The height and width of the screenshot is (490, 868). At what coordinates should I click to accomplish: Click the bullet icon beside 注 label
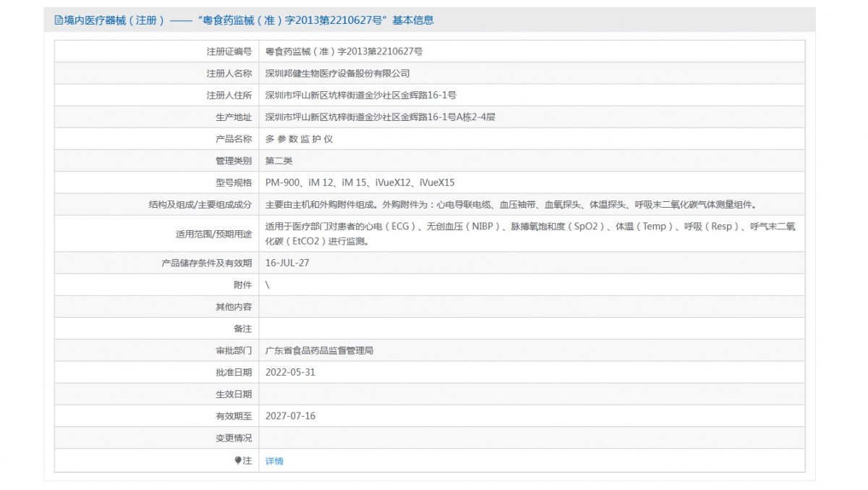pos(238,460)
